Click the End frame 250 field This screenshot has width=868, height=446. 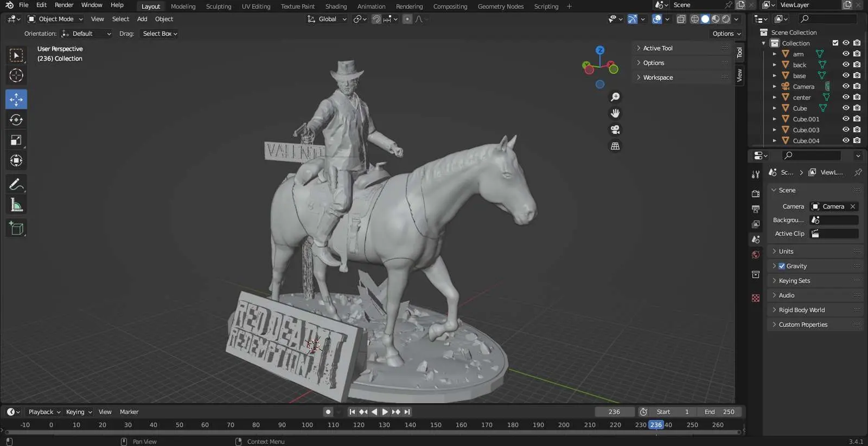click(x=719, y=412)
